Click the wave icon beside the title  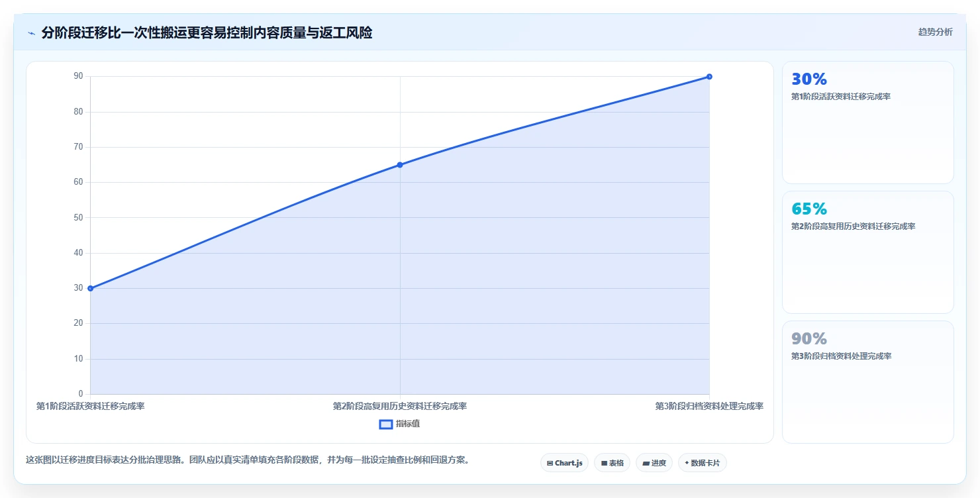pos(31,33)
